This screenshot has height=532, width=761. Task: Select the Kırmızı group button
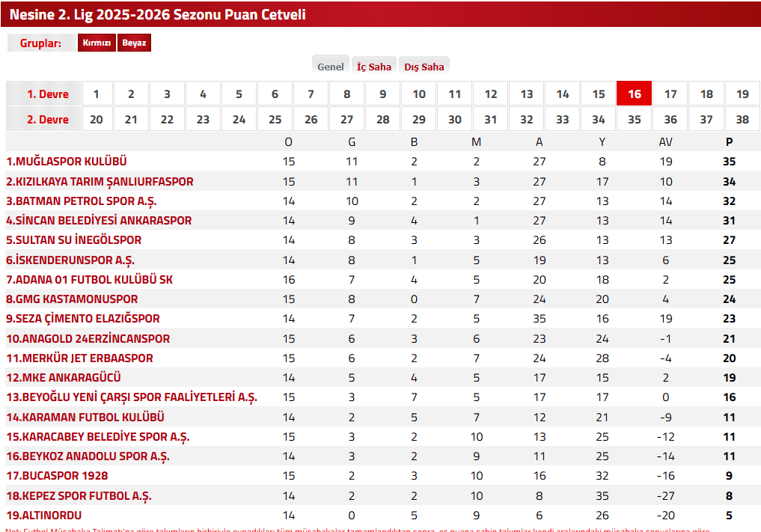(x=97, y=43)
